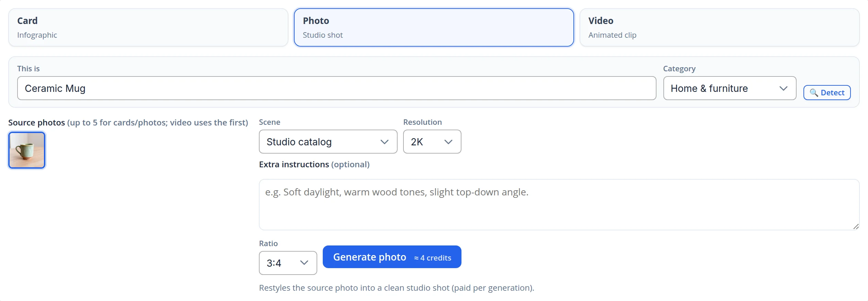Open the Category Home & furniture dropdown
The image size is (868, 301).
click(730, 88)
